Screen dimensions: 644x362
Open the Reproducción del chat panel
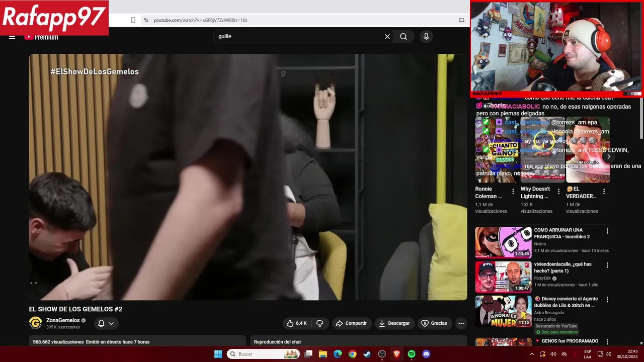(x=358, y=341)
